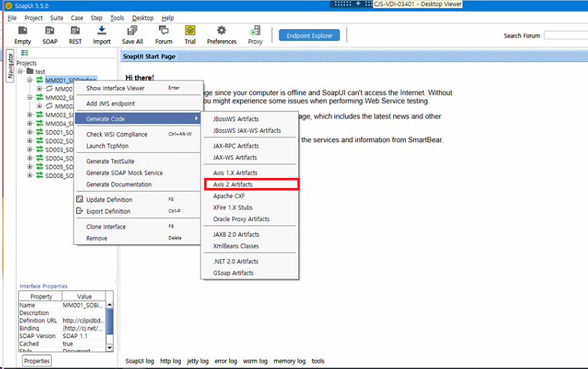Collapse the MM001_SOBinding interface node
This screenshot has width=588, height=369.
29,80
